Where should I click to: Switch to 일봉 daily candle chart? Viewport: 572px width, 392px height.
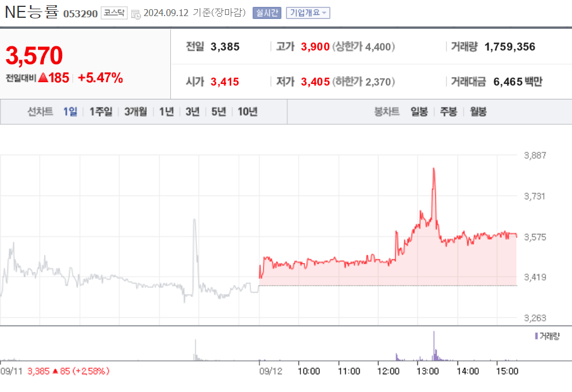(419, 112)
